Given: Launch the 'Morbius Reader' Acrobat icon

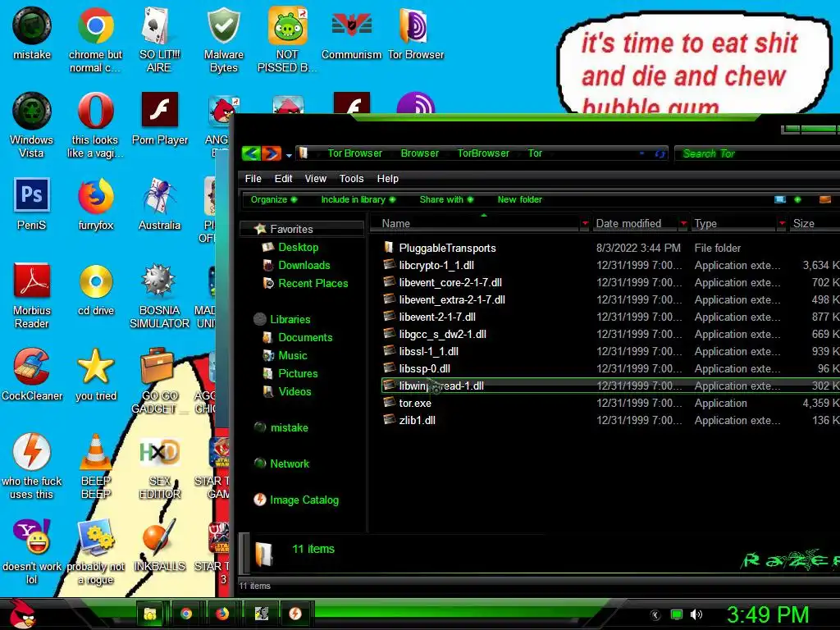Looking at the screenshot, I should [32, 295].
